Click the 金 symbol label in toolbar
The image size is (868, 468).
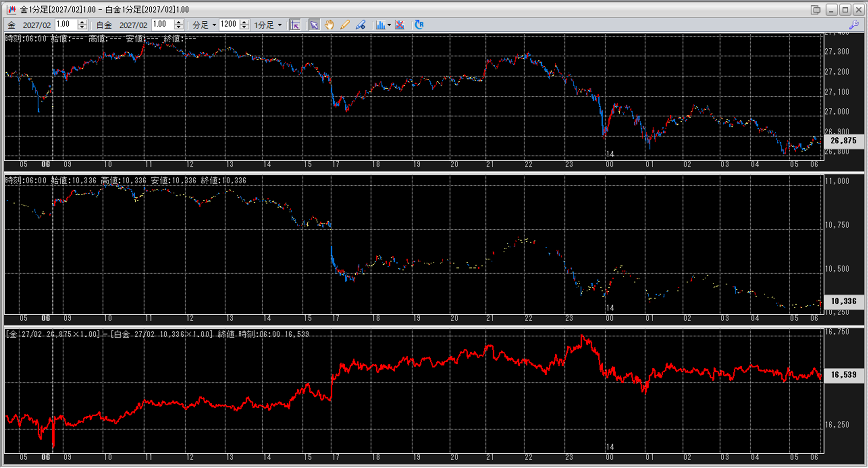[x=12, y=25]
